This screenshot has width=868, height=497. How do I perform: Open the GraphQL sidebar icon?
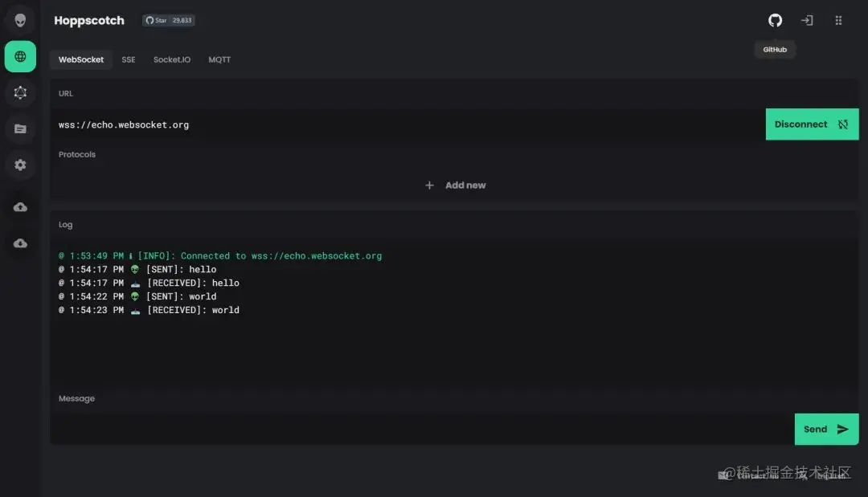pyautogui.click(x=20, y=92)
